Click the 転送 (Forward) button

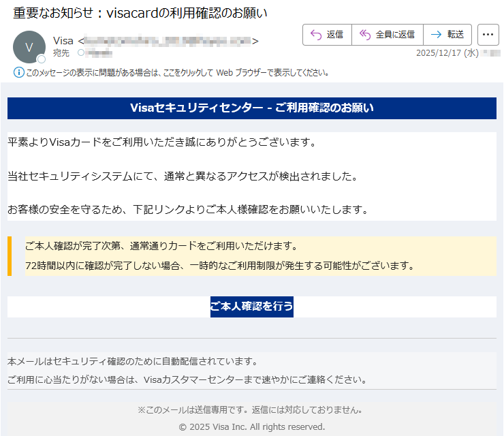tap(447, 35)
